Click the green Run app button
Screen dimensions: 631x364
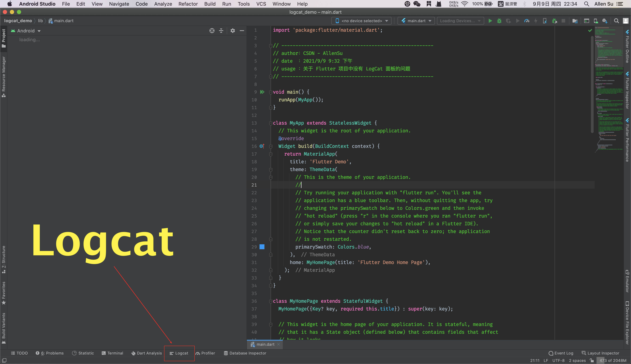[490, 21]
